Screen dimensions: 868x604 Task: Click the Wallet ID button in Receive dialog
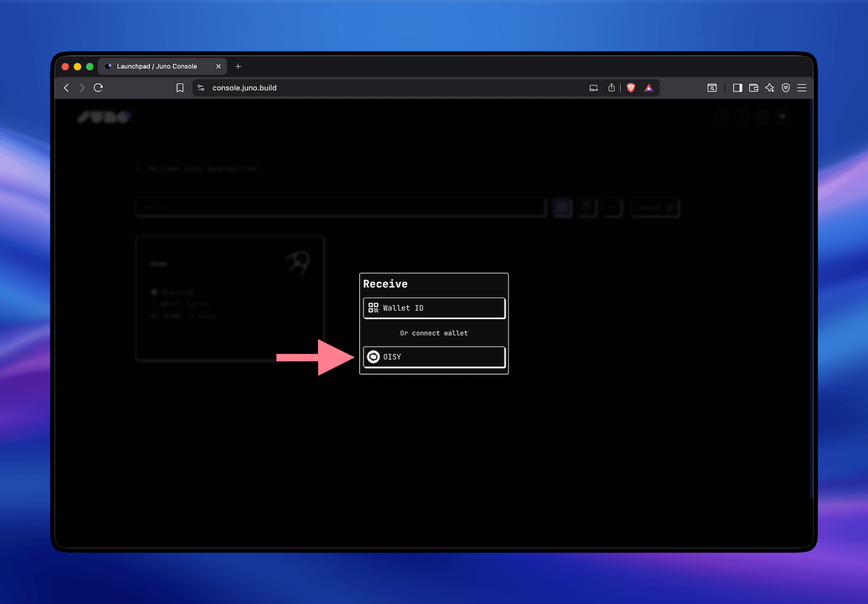(433, 308)
